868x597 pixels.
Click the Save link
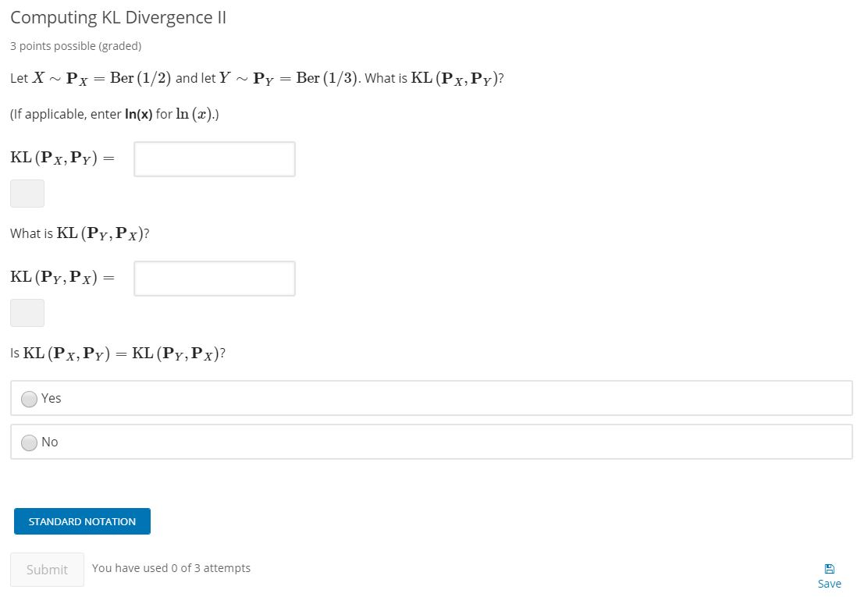coord(829,583)
